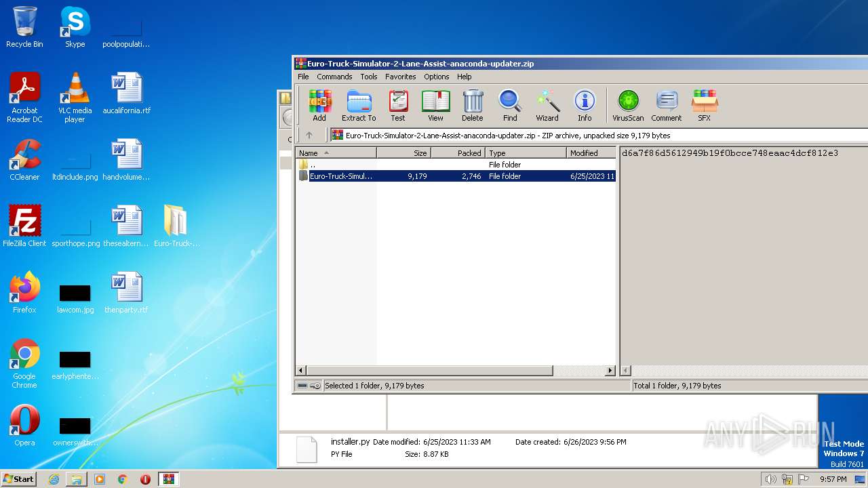Go up one level with arrow button
The image size is (868, 488).
click(309, 135)
